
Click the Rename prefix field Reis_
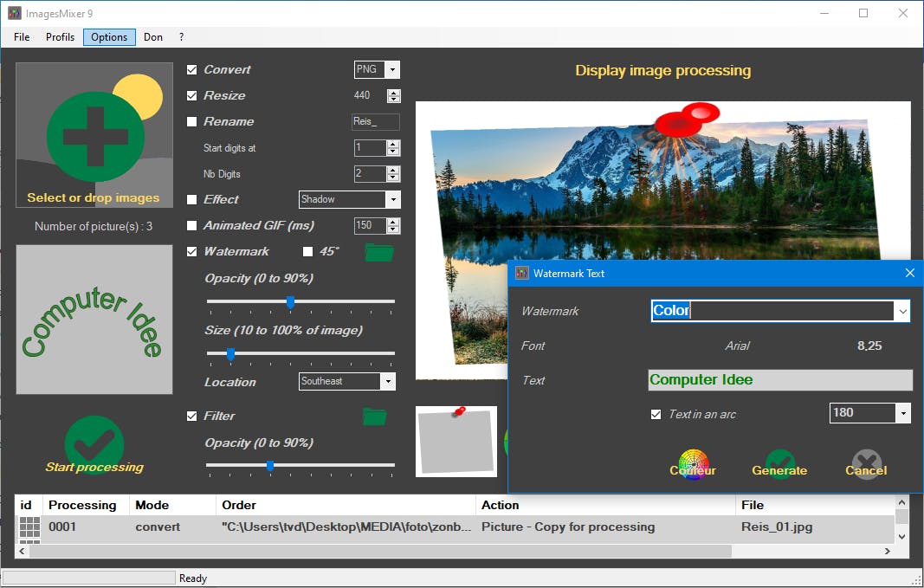click(375, 122)
